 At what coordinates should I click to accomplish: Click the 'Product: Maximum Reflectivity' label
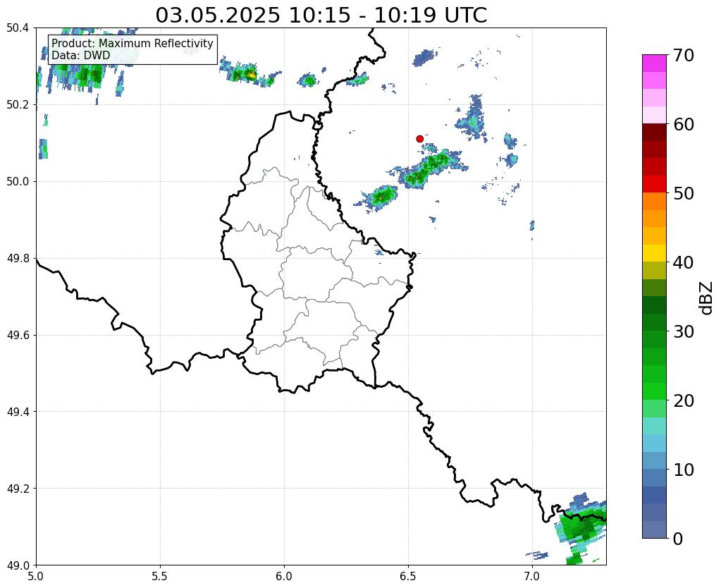pos(133,43)
